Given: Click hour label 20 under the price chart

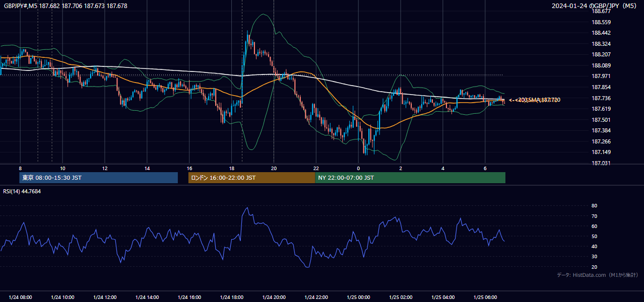Looking at the screenshot, I should [x=274, y=168].
